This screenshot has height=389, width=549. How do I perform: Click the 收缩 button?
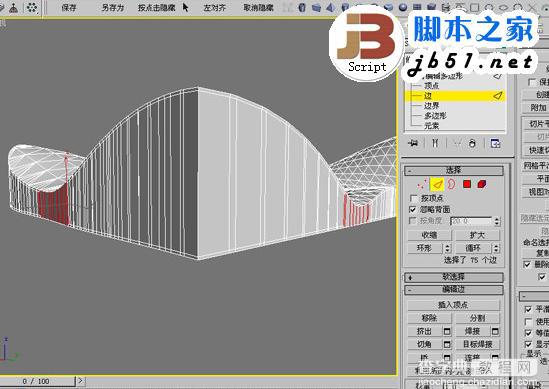pos(430,235)
